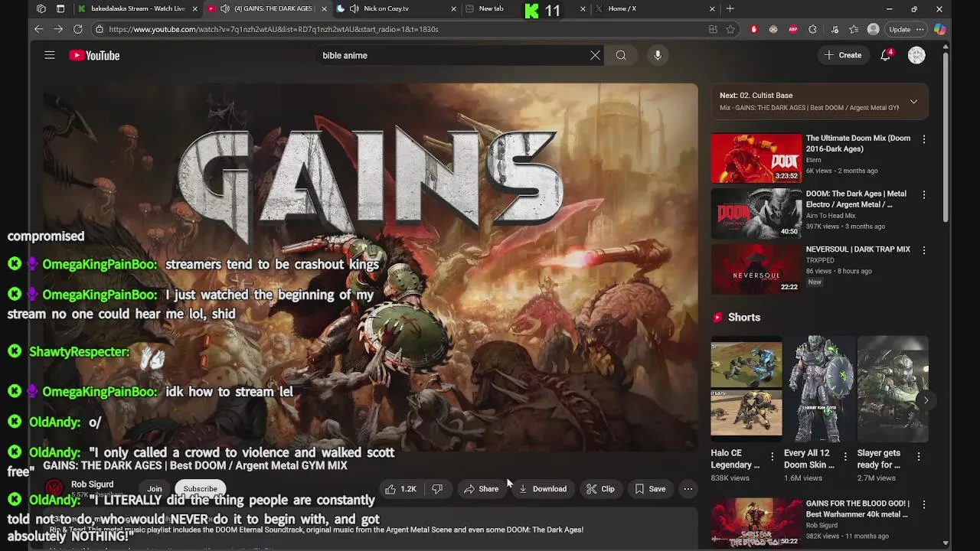The width and height of the screenshot is (980, 551).
Task: Open the browser profile avatar
Action: [x=874, y=29]
